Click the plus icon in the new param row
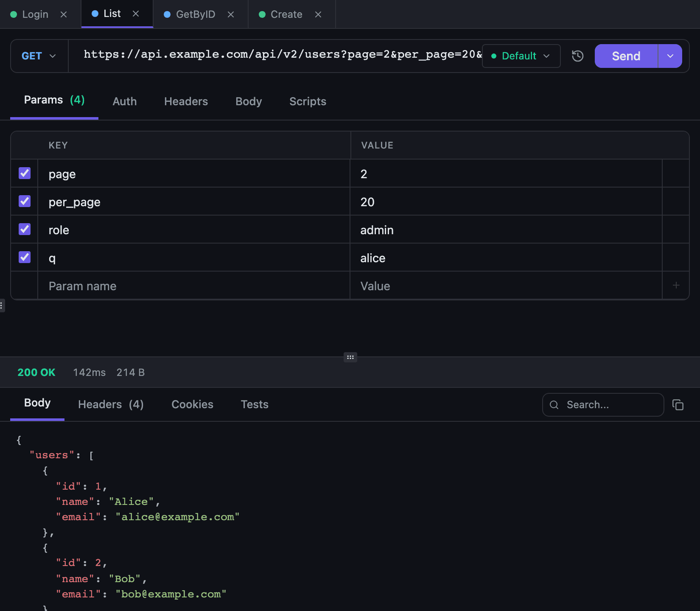 tap(676, 286)
